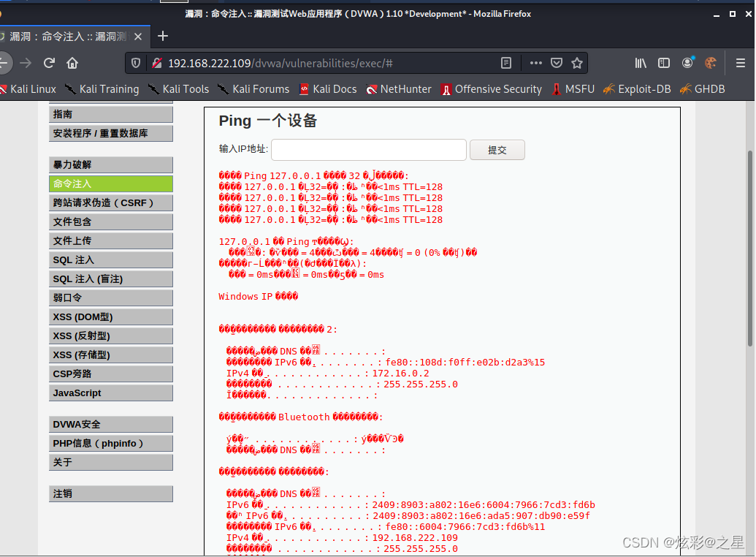
Task: Bookmark this page with star
Action: click(576, 64)
